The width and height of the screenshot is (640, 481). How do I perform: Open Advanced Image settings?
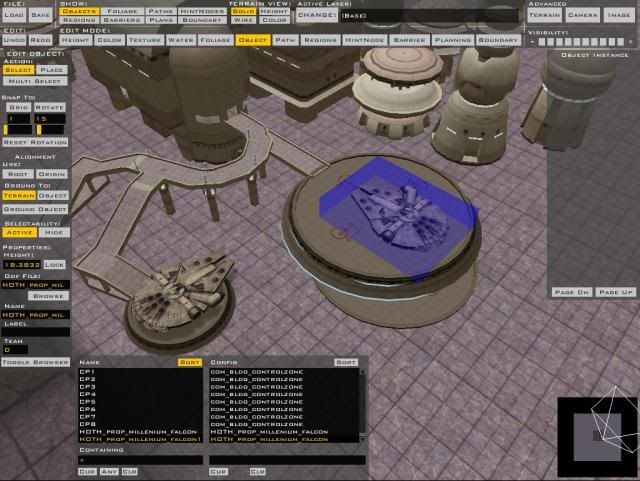619,15
